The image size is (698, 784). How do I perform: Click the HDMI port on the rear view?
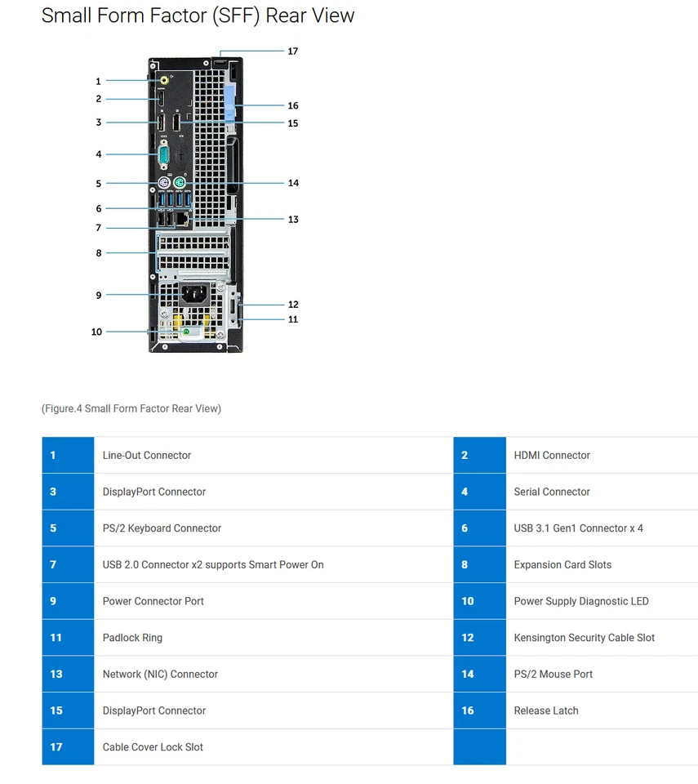[x=161, y=97]
